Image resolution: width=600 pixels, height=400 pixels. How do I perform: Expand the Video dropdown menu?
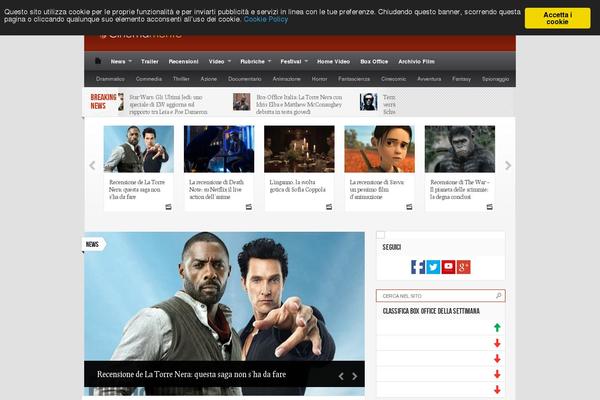click(220, 61)
